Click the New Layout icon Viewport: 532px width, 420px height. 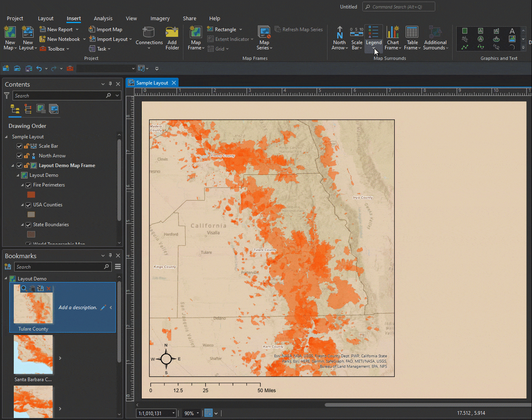pyautogui.click(x=28, y=32)
